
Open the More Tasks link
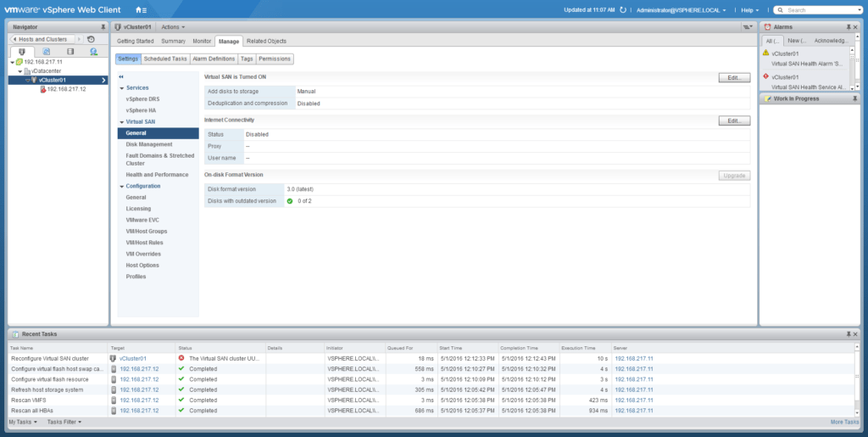tap(845, 422)
